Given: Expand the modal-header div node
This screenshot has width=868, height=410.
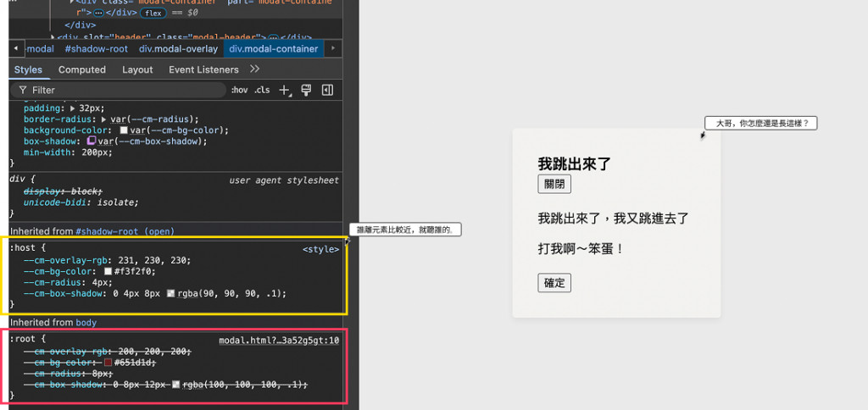Looking at the screenshot, I should click(53, 37).
